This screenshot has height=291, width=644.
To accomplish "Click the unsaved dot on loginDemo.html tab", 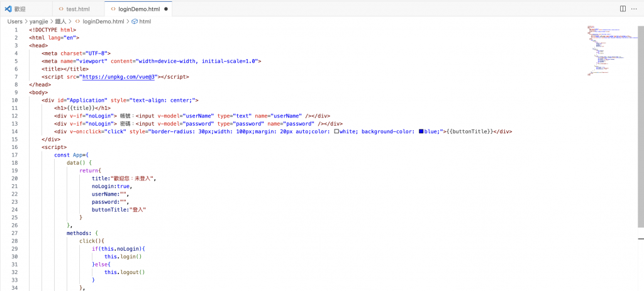I will 165,9.
